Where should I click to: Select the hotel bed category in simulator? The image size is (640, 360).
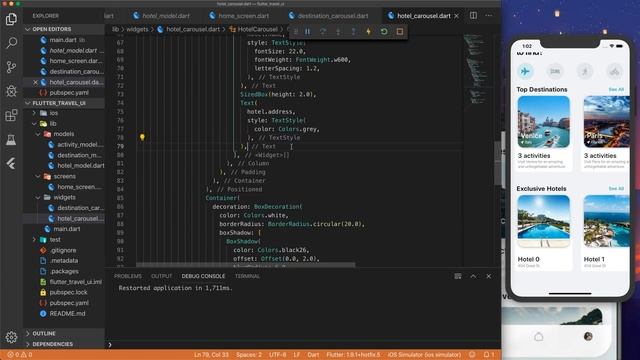pyautogui.click(x=555, y=71)
